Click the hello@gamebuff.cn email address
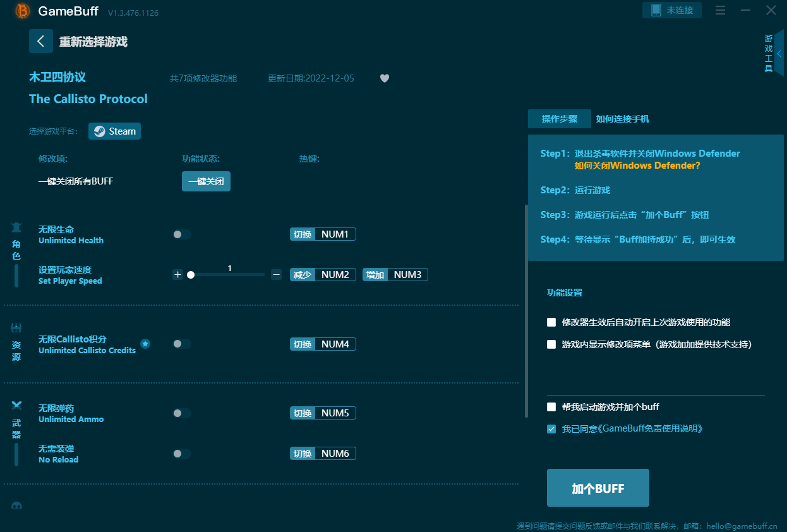Screen dimensions: 787x532 [x=742, y=526]
